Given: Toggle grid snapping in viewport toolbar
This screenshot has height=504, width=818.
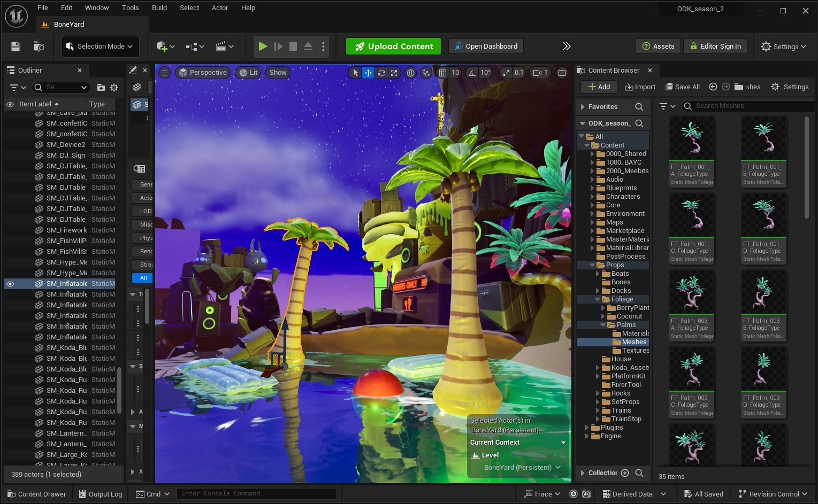Looking at the screenshot, I should tap(442, 73).
